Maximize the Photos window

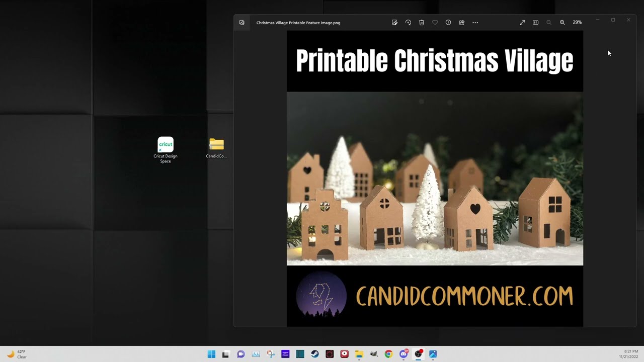pos(613,20)
